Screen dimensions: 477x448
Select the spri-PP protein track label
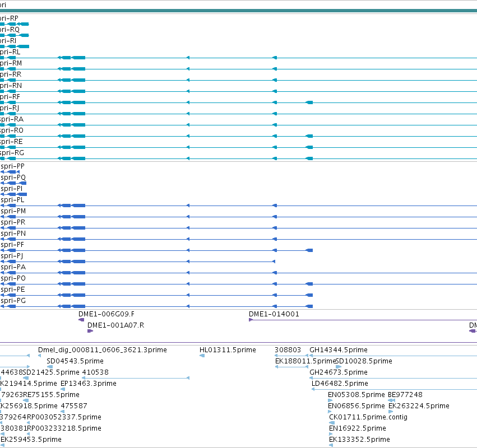[12, 166]
